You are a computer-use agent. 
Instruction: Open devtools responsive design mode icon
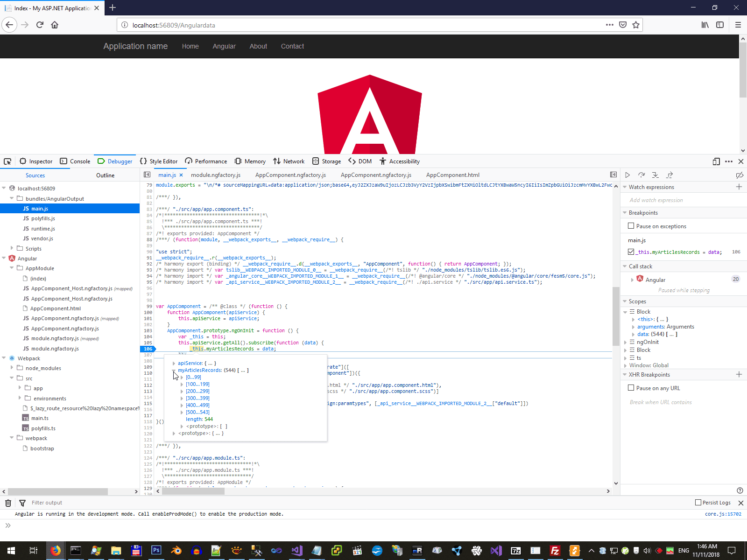716,161
